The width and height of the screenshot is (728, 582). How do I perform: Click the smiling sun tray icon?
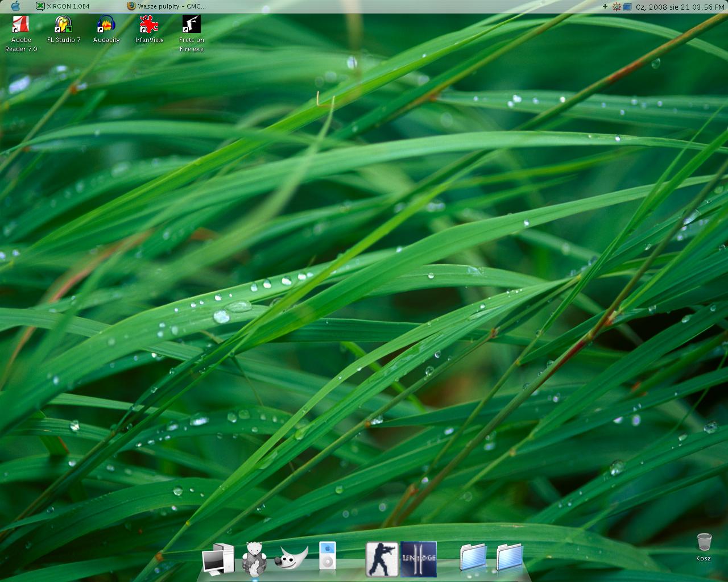[x=616, y=7]
